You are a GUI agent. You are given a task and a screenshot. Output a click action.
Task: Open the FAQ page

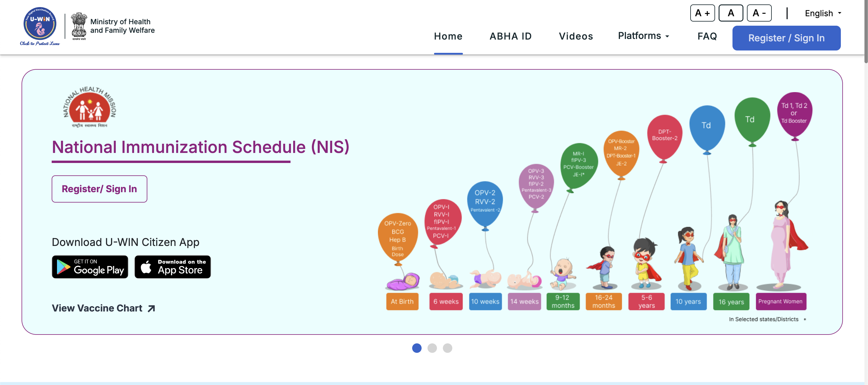[707, 36]
